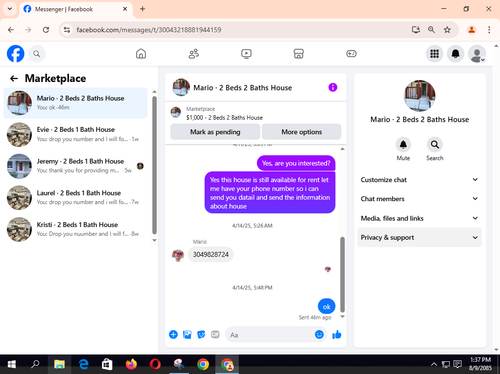Click More options button

tap(301, 132)
